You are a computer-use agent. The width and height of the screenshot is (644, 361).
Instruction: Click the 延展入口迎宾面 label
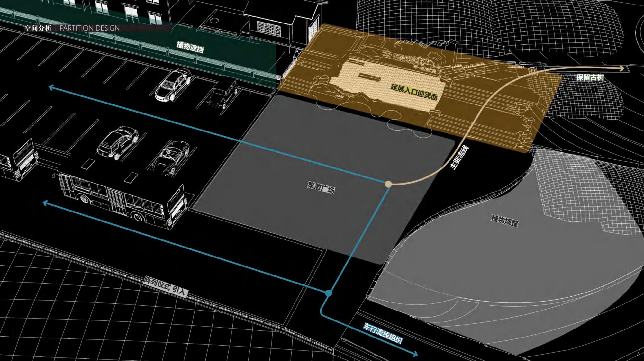pos(414,92)
